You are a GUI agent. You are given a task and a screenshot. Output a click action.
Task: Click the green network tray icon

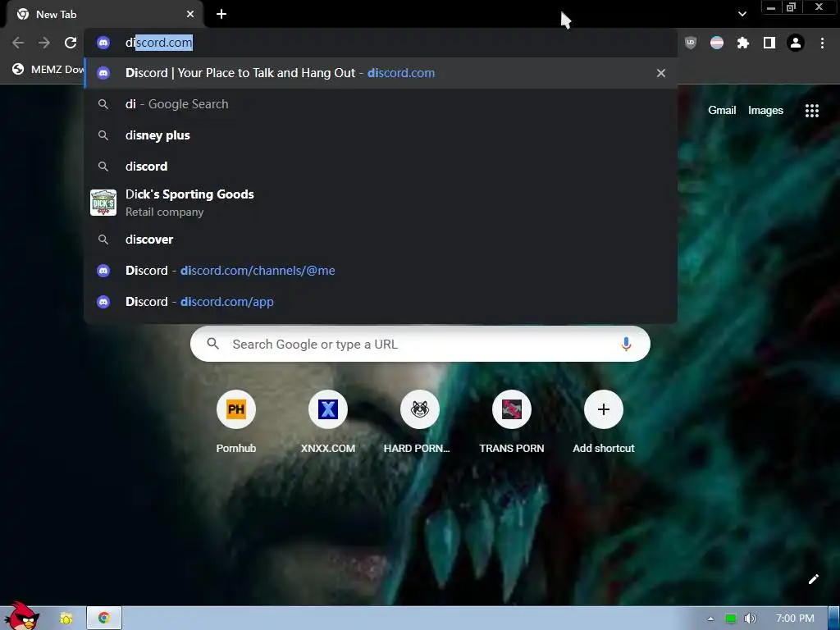point(731,619)
